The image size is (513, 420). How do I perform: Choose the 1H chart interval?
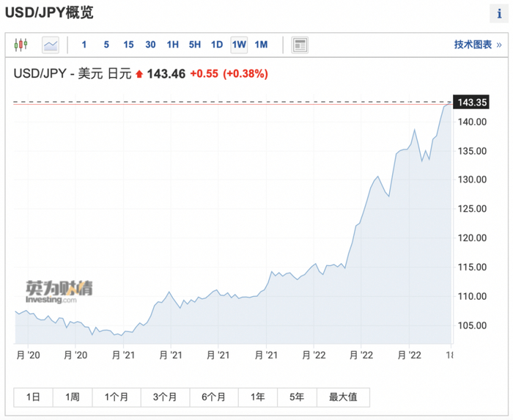(172, 45)
